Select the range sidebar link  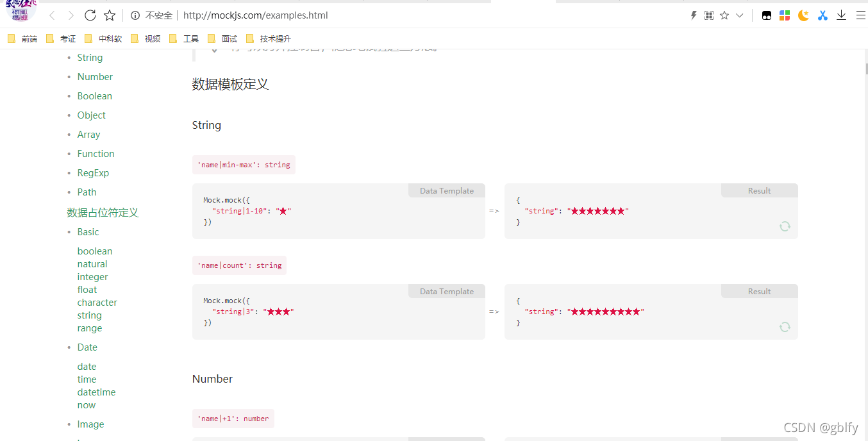pos(90,328)
